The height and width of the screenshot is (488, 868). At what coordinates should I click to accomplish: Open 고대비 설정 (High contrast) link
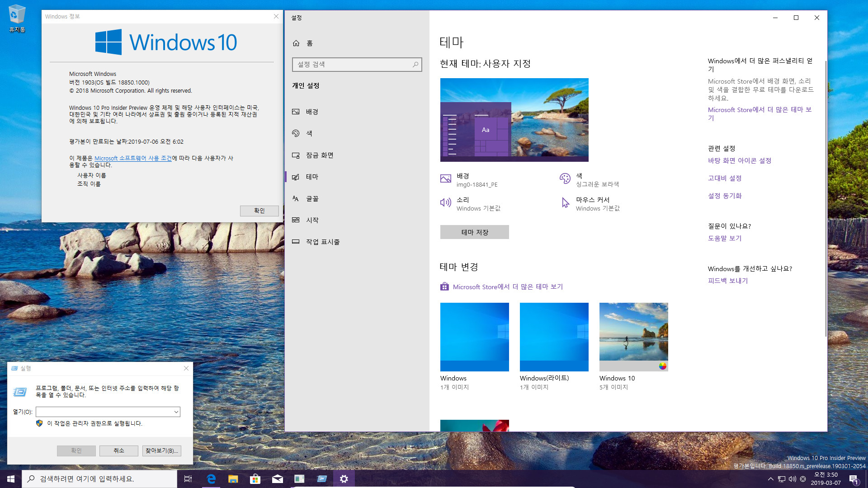[x=725, y=178]
